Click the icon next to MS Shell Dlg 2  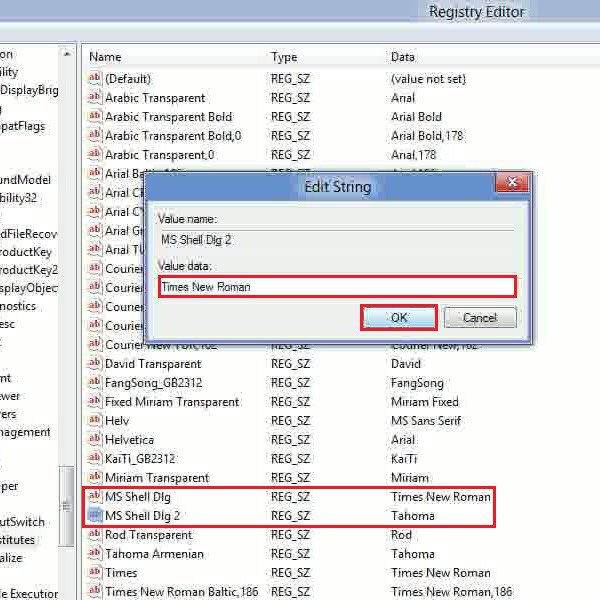pyautogui.click(x=96, y=516)
